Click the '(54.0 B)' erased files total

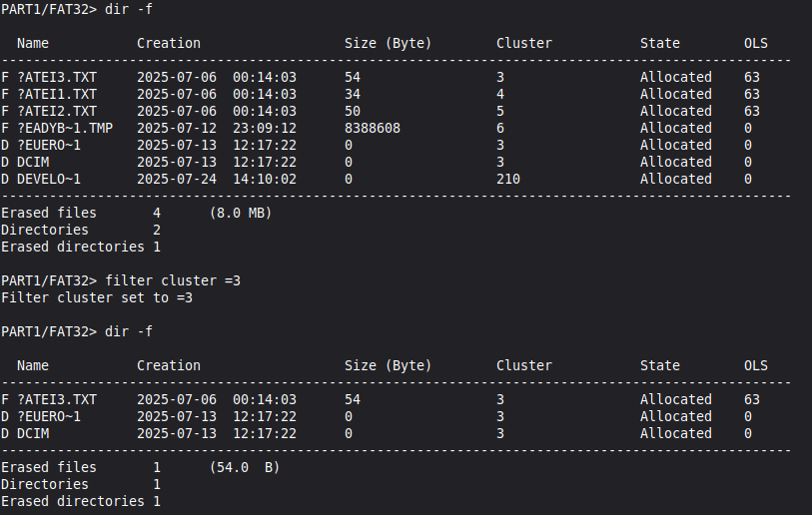(x=245, y=467)
